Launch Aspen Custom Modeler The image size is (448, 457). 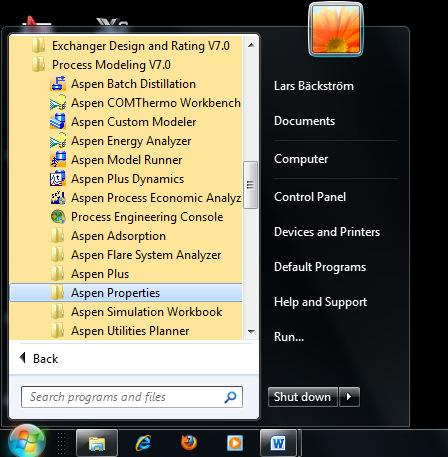click(126, 122)
